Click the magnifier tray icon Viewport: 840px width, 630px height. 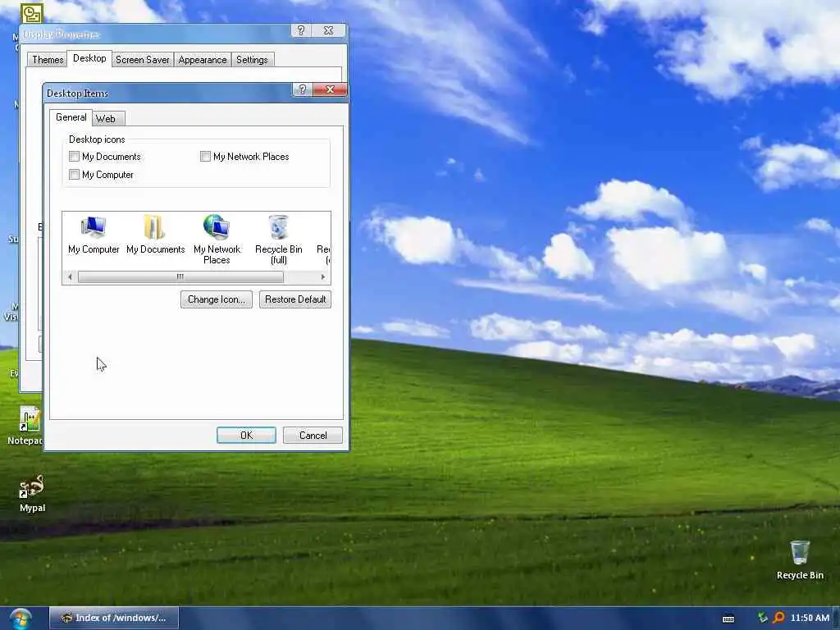coord(779,618)
